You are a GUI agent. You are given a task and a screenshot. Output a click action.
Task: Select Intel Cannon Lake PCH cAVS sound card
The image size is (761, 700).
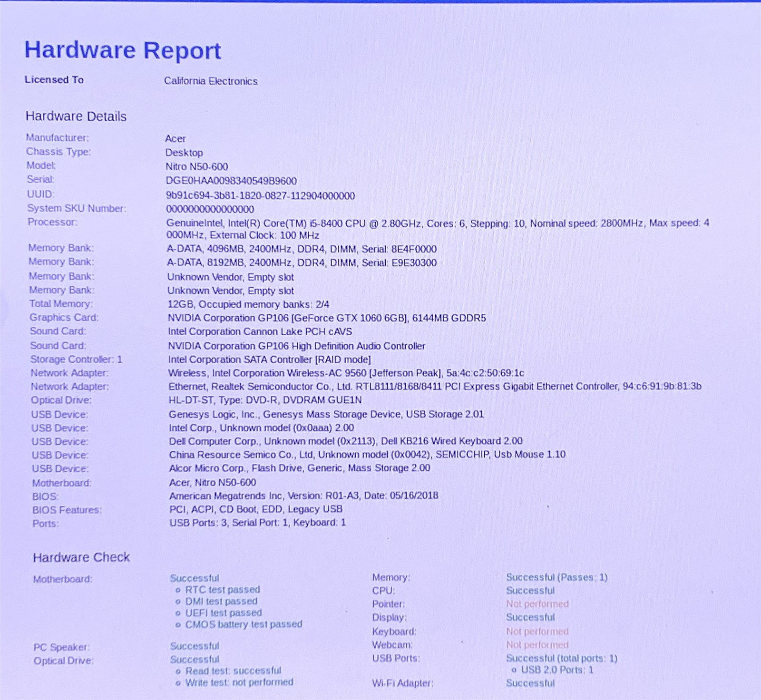click(x=260, y=331)
